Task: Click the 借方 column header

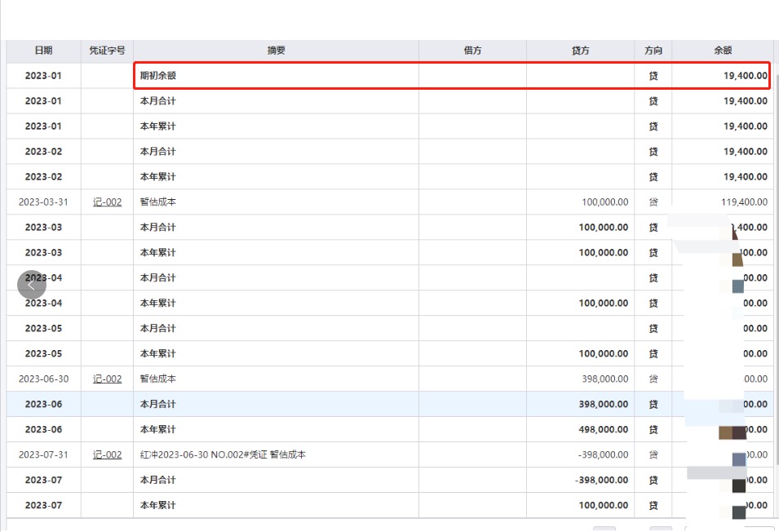Action: tap(472, 51)
